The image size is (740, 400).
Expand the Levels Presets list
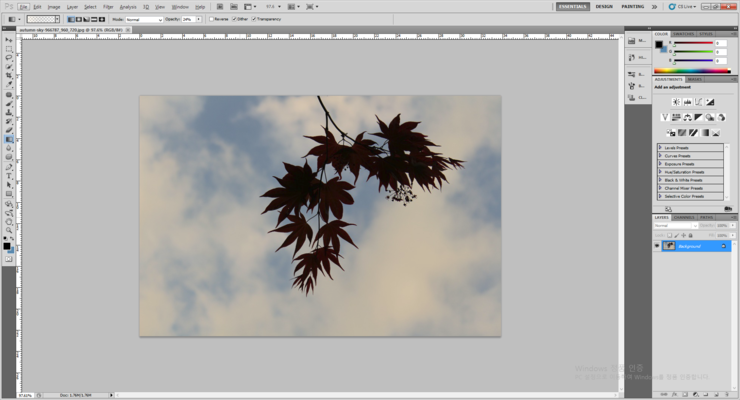click(660, 147)
